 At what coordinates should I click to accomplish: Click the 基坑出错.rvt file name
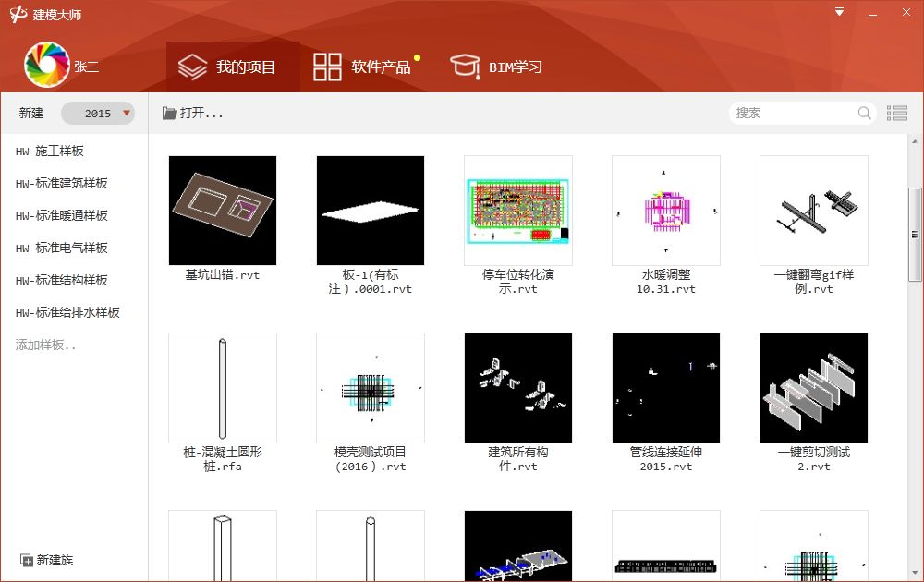222,275
